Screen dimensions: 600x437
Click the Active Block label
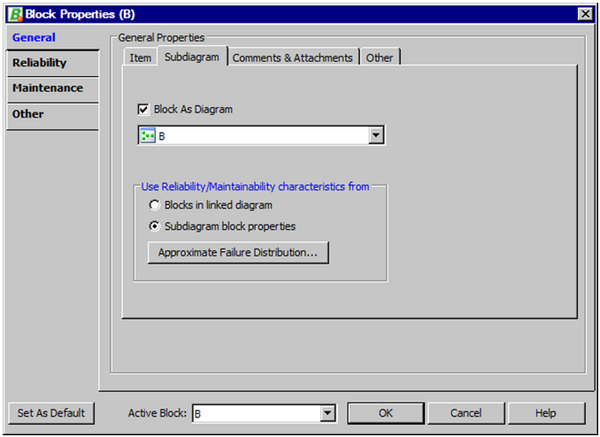coord(157,413)
